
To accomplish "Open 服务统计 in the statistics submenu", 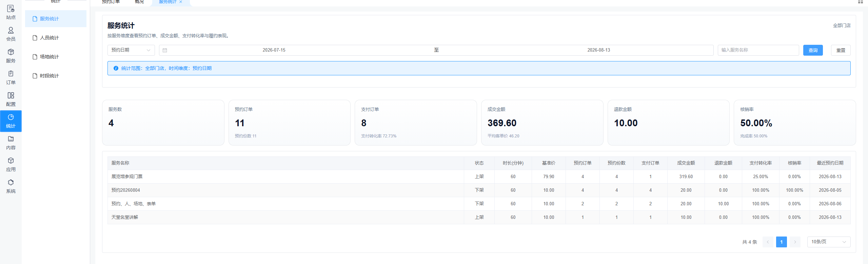I will [56, 19].
